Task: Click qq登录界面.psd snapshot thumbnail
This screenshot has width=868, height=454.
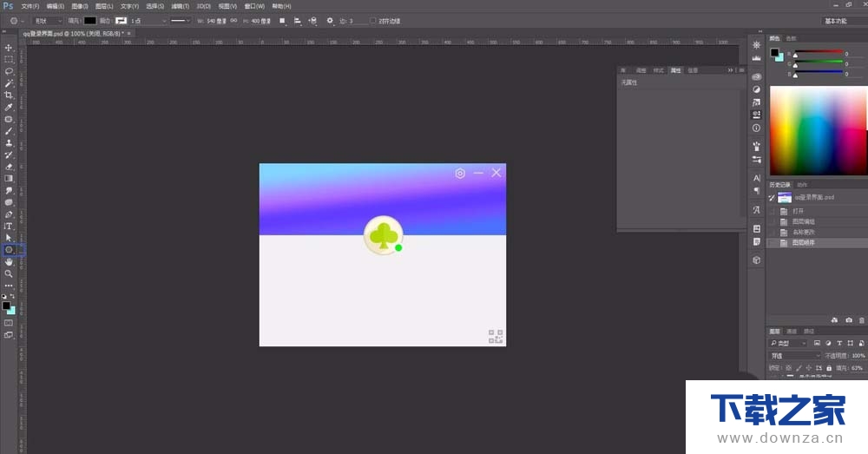Action: click(785, 198)
